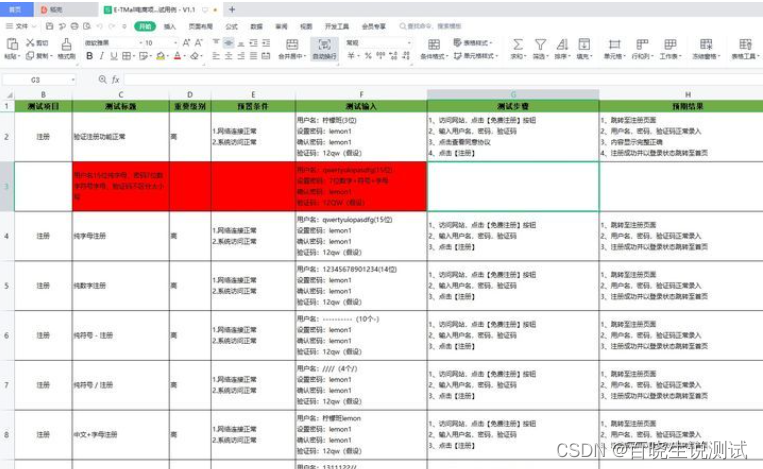Switch to the Data ribbon tab
Image resolution: width=763 pixels, height=469 pixels.
click(x=256, y=26)
